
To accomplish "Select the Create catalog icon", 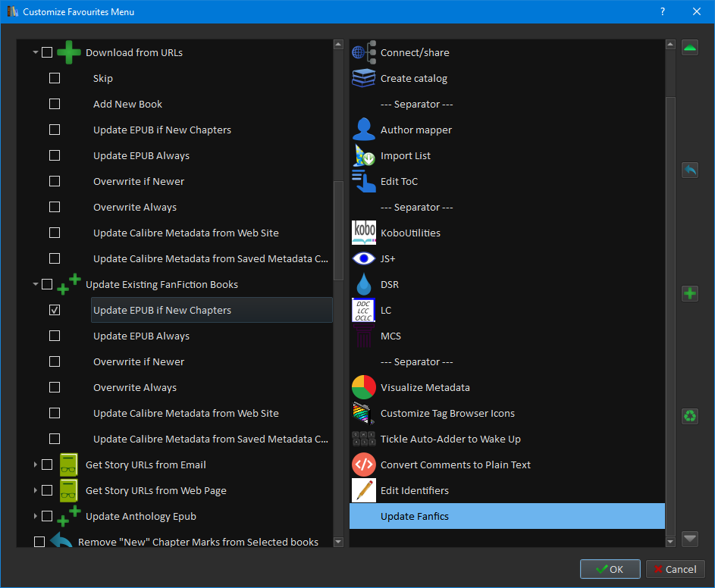I will tap(364, 78).
